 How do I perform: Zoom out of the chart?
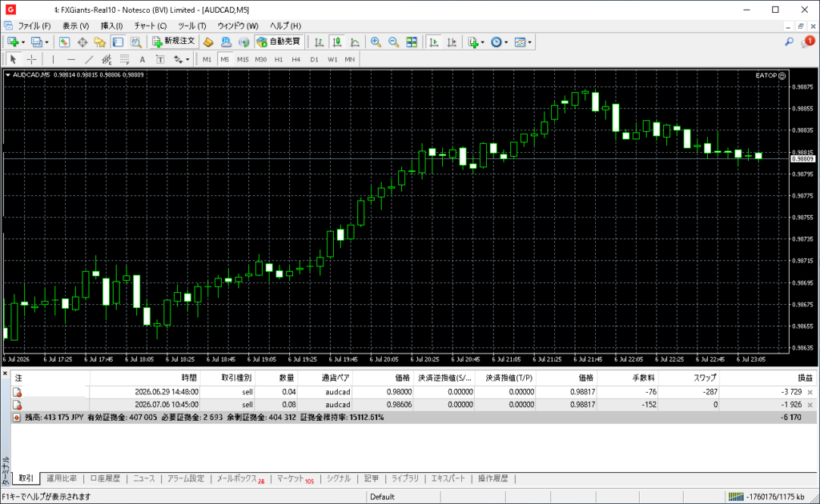pos(393,42)
